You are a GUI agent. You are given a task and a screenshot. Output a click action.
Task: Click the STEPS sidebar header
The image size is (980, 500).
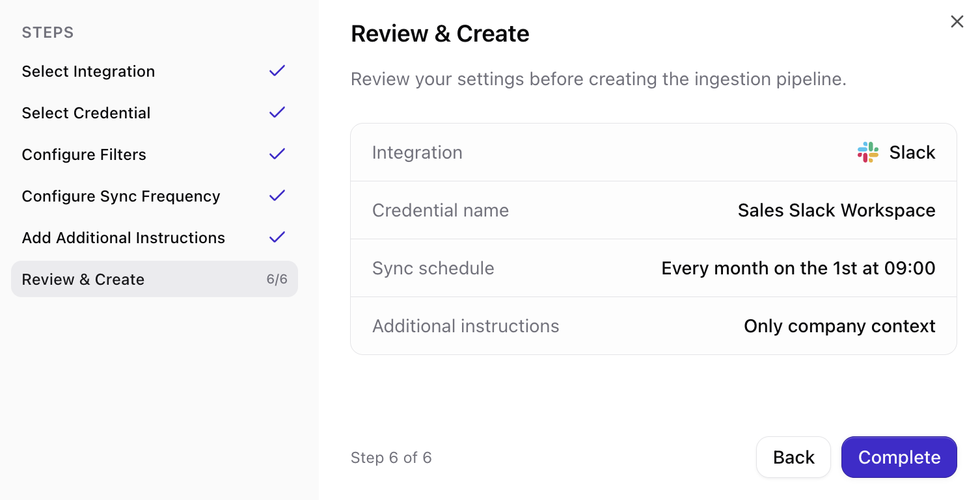click(48, 33)
